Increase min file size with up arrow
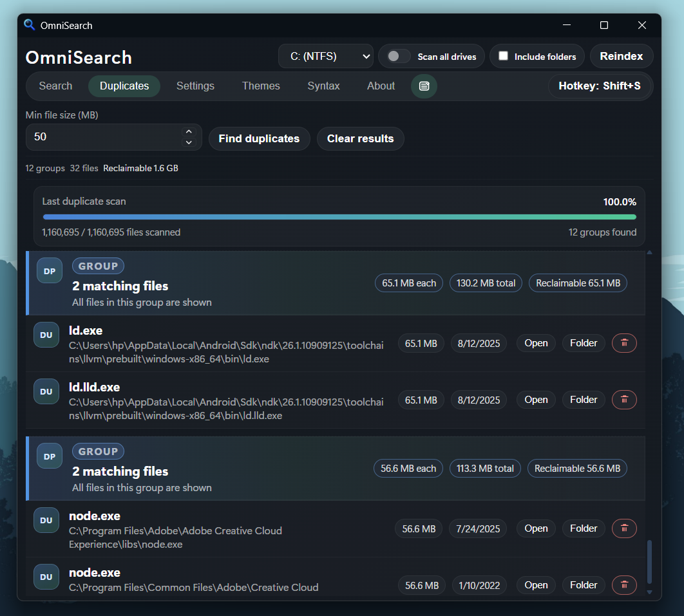This screenshot has height=616, width=684. (189, 132)
